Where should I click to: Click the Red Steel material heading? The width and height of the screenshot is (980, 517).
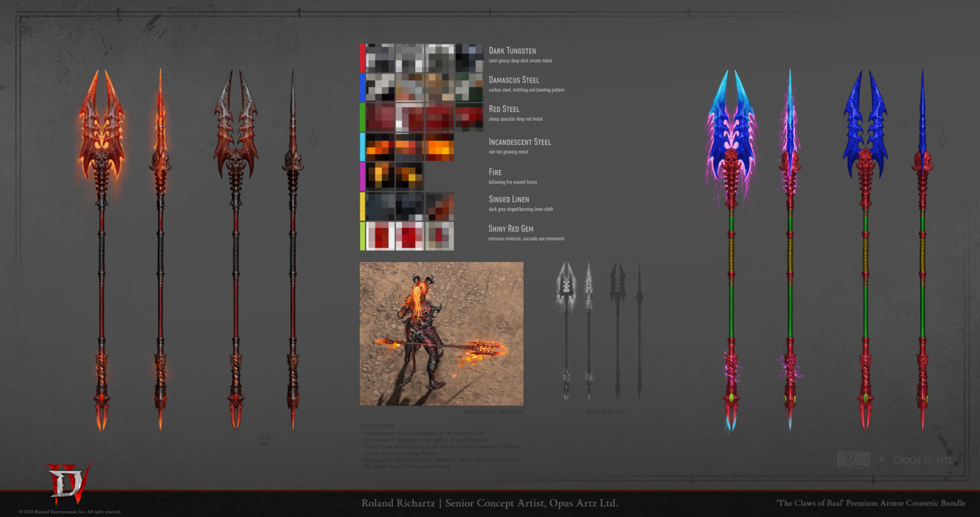click(503, 109)
